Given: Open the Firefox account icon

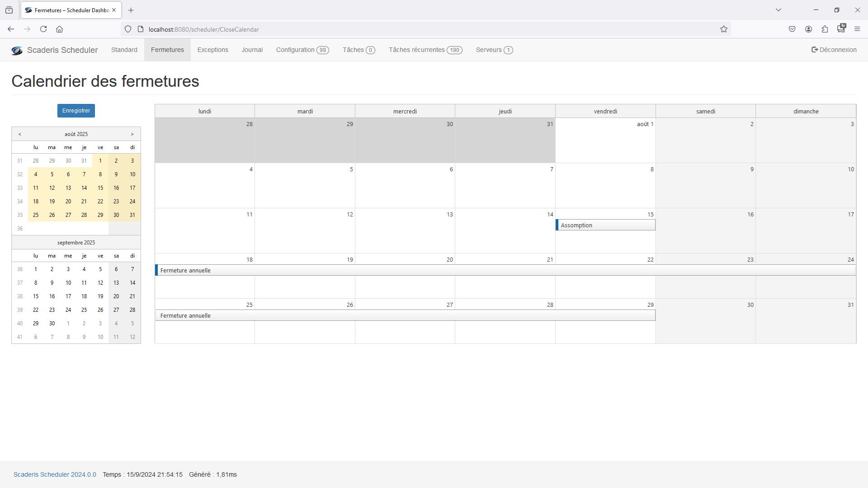Looking at the screenshot, I should pyautogui.click(x=808, y=29).
